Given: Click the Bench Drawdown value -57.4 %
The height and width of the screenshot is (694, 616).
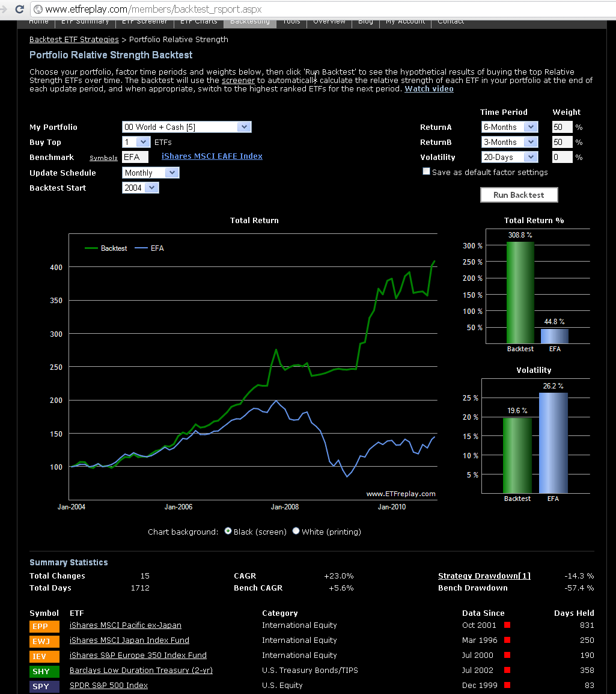Looking at the screenshot, I should 579,588.
